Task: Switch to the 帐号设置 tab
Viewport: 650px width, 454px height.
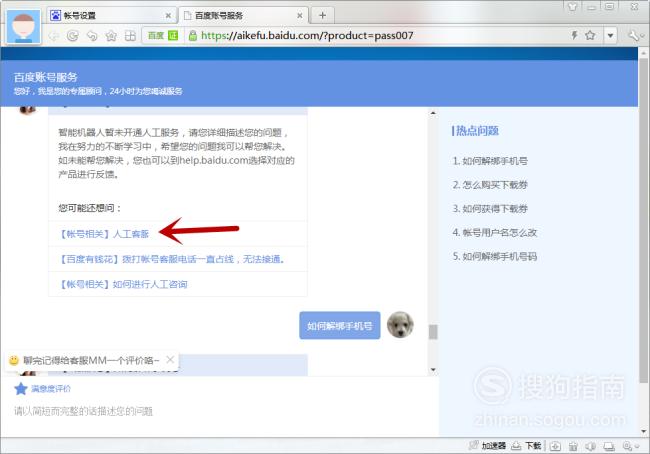Action: tap(110, 16)
